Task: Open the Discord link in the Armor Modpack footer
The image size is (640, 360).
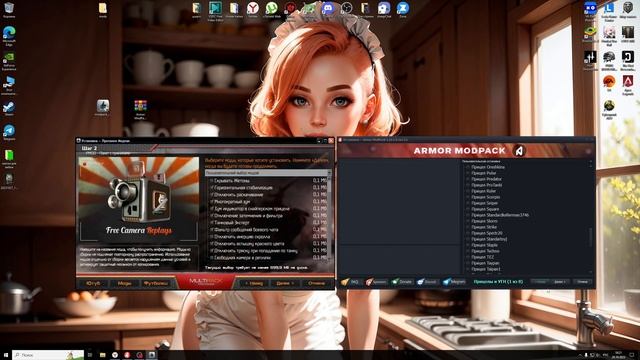Action: 427,282
